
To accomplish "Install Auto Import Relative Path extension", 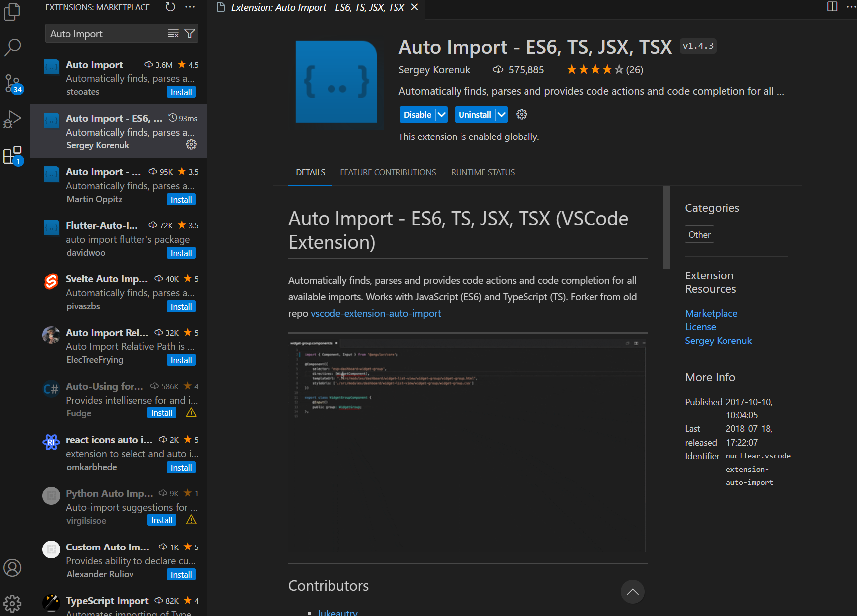I will (181, 360).
